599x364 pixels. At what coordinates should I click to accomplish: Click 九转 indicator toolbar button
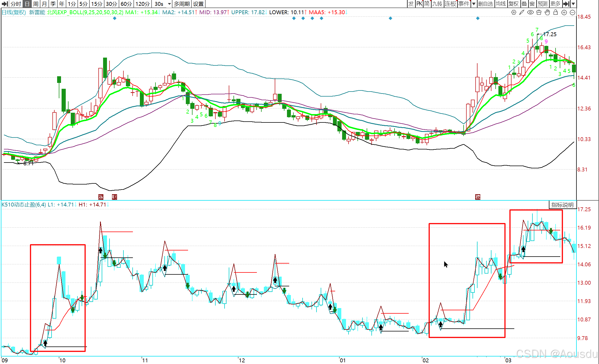(x=437, y=4)
